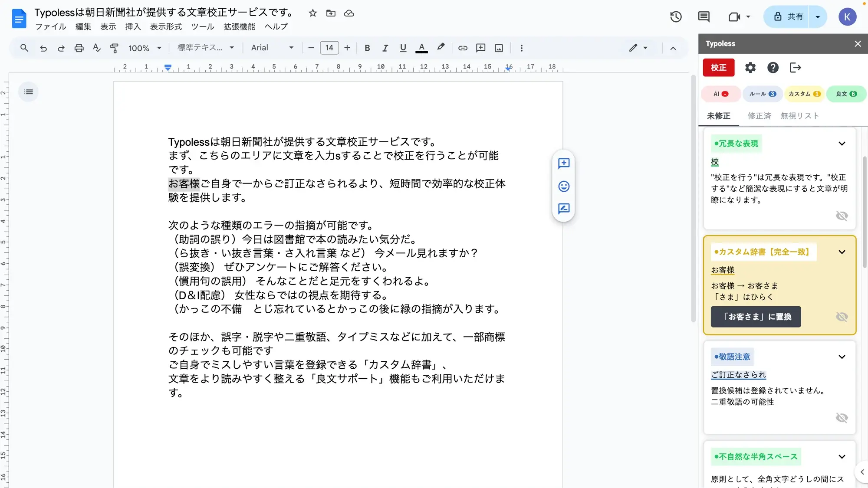Add a comment from the toolbar
Viewport: 868px width, 488px height.
point(481,48)
